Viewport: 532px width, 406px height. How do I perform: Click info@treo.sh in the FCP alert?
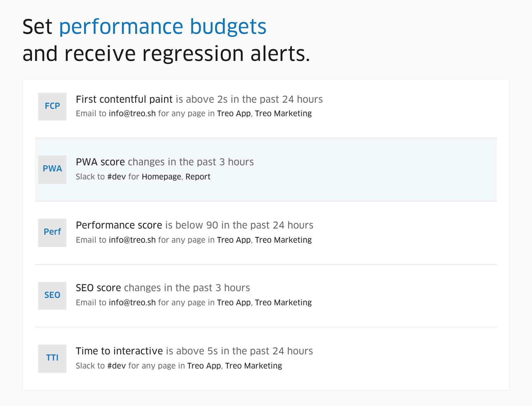(132, 113)
